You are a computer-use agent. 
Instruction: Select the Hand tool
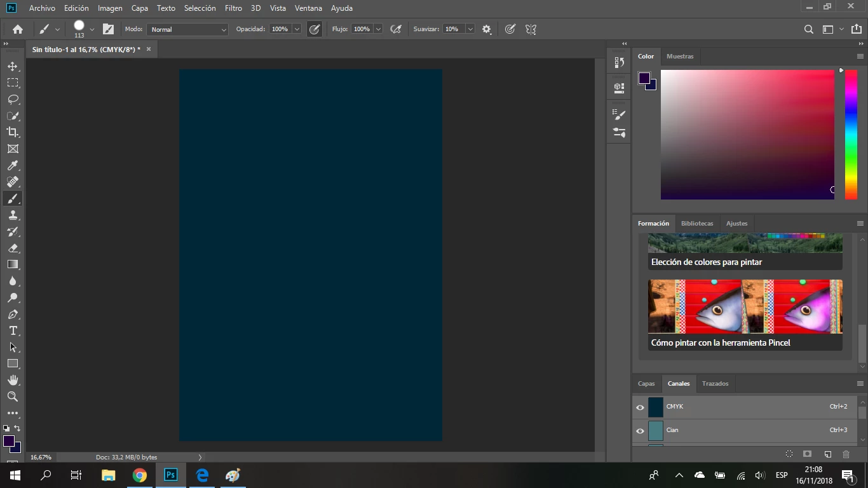(13, 380)
